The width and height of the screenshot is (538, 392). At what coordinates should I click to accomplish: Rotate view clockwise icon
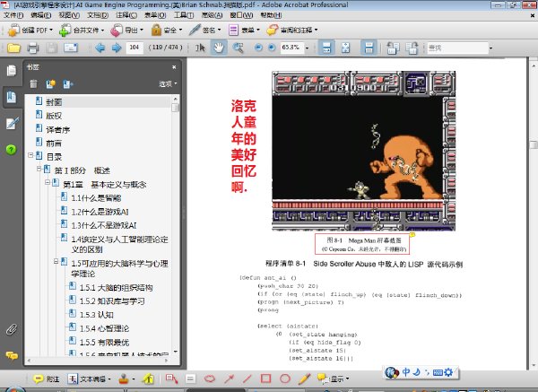point(412,48)
